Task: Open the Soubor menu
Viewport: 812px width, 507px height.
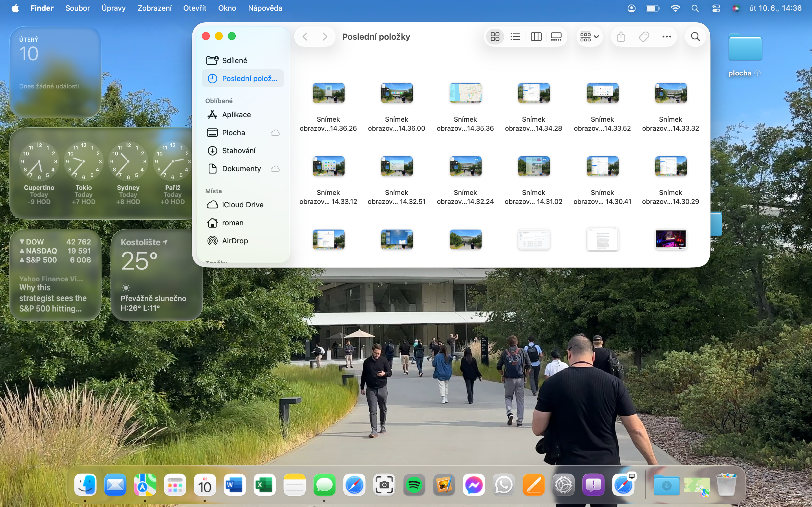Action: point(78,8)
